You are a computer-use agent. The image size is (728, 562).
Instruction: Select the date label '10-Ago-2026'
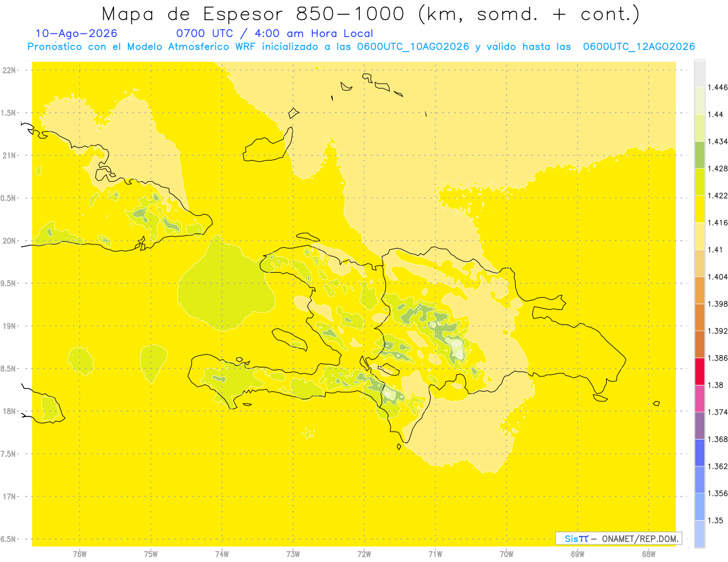click(76, 33)
